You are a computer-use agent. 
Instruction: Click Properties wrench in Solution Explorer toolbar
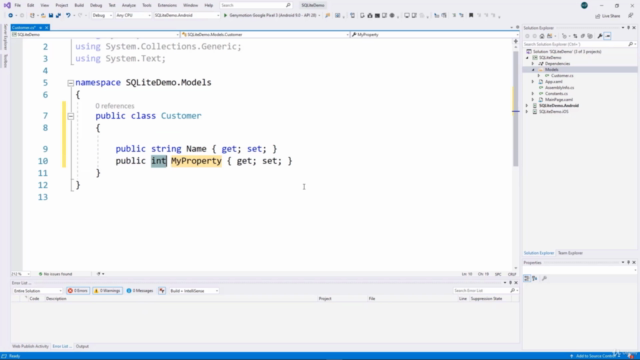[600, 36]
